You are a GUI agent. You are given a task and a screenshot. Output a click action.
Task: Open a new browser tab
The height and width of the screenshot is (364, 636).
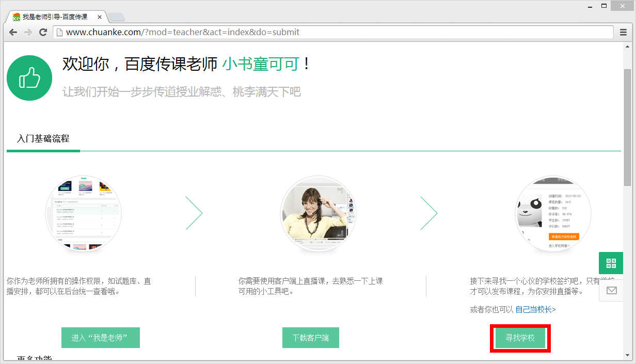pyautogui.click(x=117, y=17)
